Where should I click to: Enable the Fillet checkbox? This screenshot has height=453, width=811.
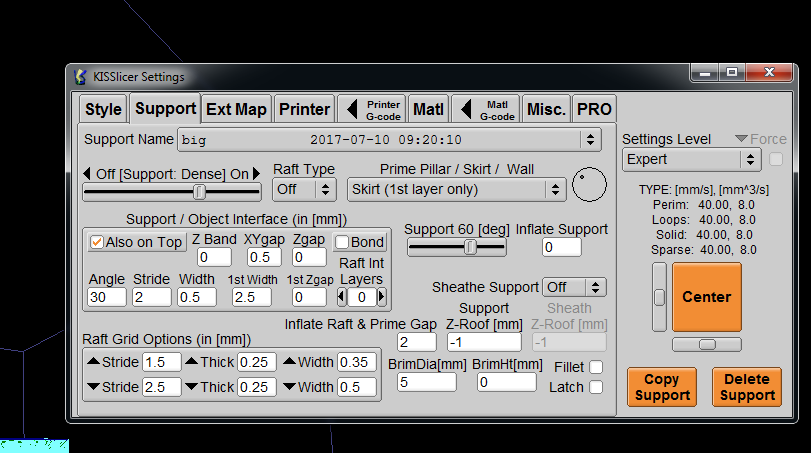[x=596, y=367]
